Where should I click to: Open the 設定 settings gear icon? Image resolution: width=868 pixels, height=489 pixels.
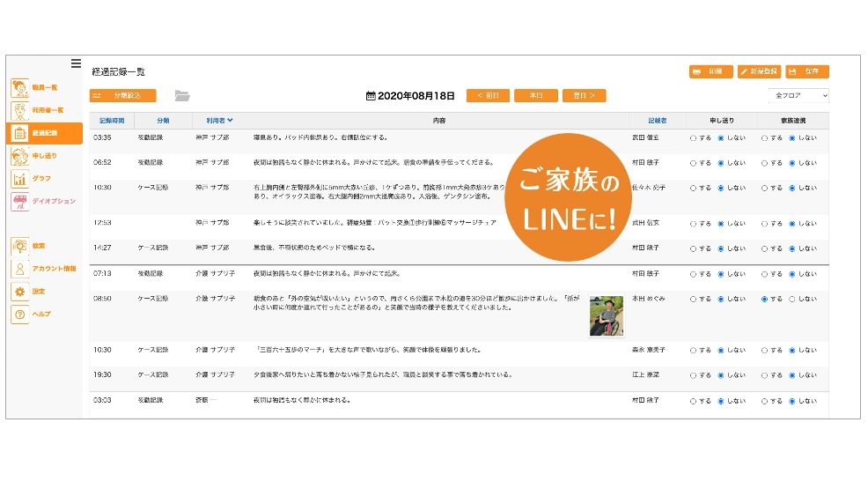coord(19,292)
